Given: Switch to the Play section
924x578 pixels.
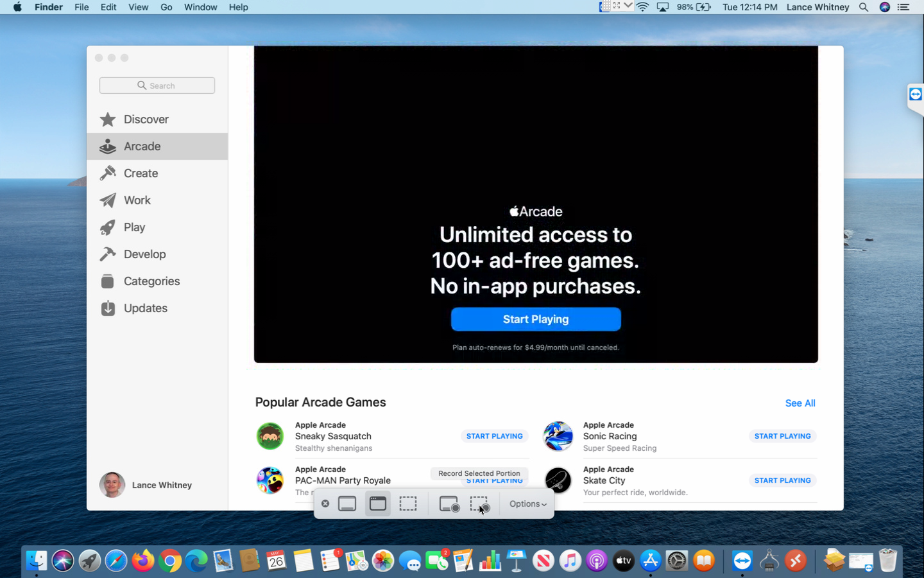Looking at the screenshot, I should (x=157, y=227).
